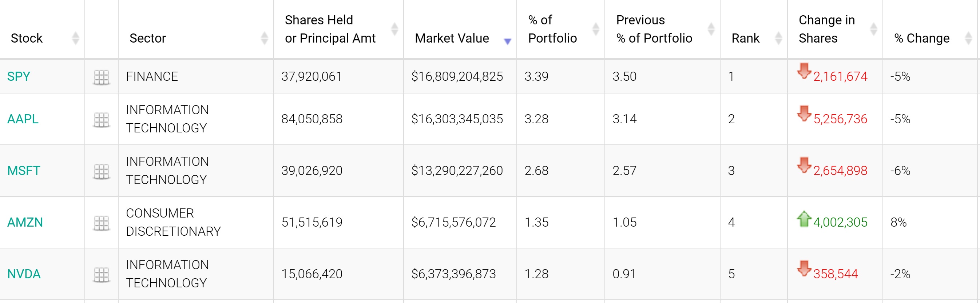Open the AMZN ticker link
The image size is (980, 303).
click(x=25, y=222)
